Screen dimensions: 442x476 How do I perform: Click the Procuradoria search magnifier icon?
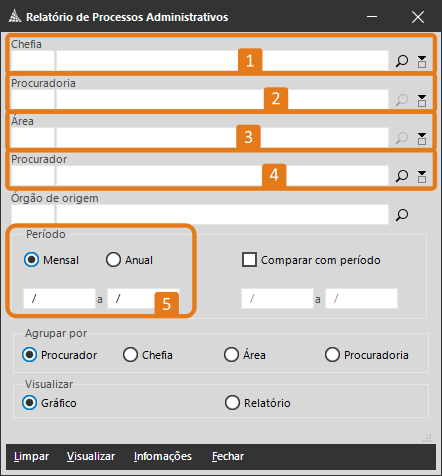click(x=402, y=100)
